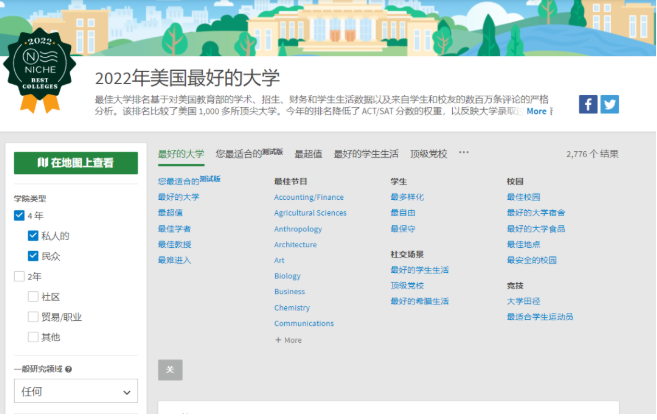Open the three-dots overflow tab menu
This screenshot has height=420, width=657.
point(463,153)
